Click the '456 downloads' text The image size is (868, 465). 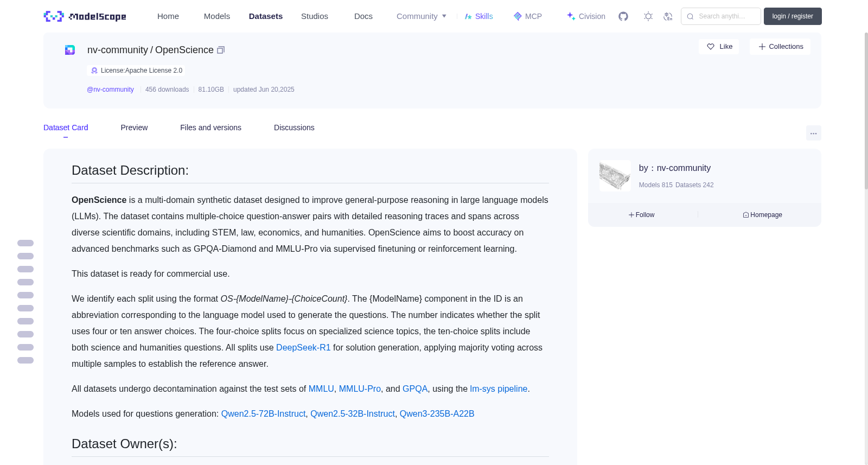pos(167,90)
